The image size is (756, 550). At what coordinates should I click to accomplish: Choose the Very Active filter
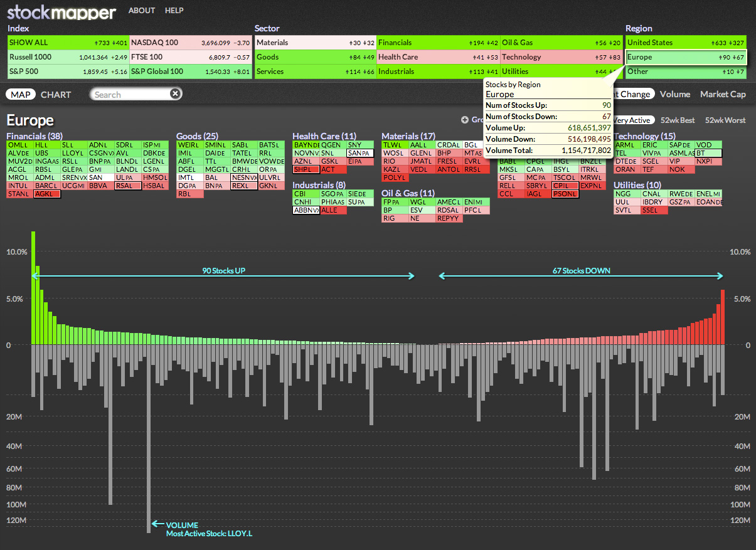(x=633, y=120)
